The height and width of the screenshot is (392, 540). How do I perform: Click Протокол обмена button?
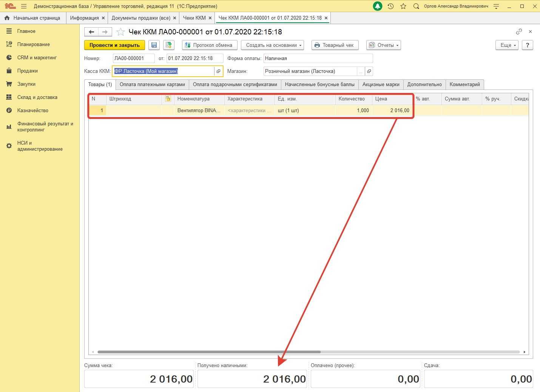pos(210,45)
